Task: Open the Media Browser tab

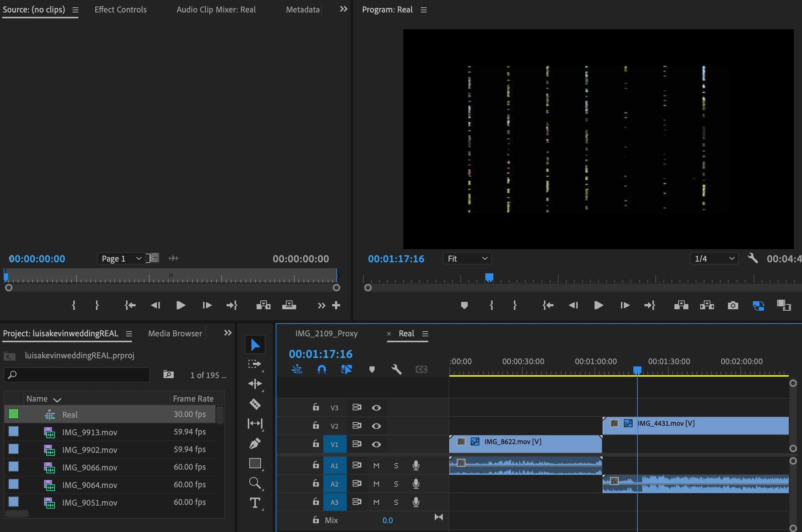Action: (175, 333)
